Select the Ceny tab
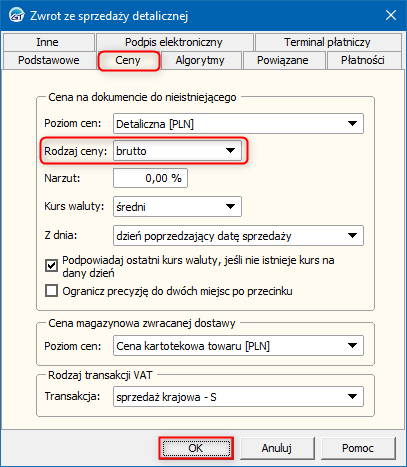This screenshot has height=467, width=407. tap(128, 60)
